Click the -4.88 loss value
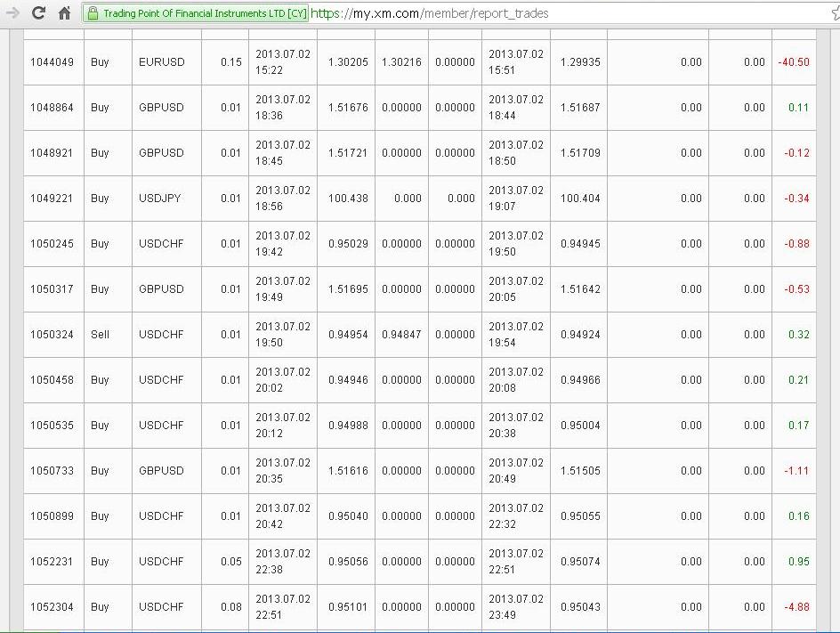This screenshot has width=840, height=633. pyautogui.click(x=796, y=607)
